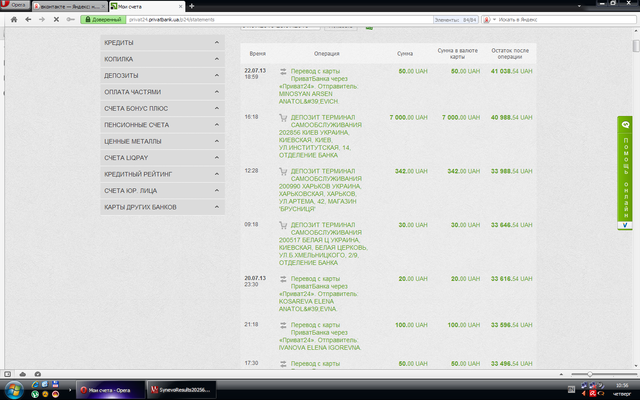The height and width of the screenshot is (400, 640).
Task: Open a new browser tab with plus
Action: [x=191, y=6]
